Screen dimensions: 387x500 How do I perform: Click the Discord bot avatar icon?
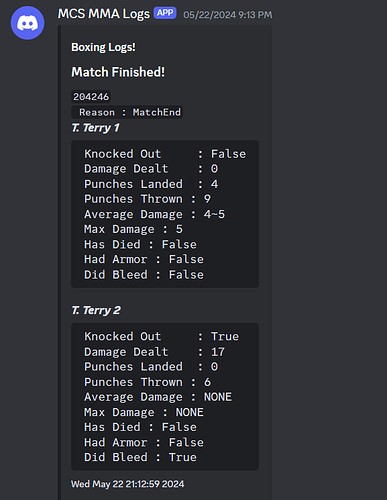click(27, 23)
